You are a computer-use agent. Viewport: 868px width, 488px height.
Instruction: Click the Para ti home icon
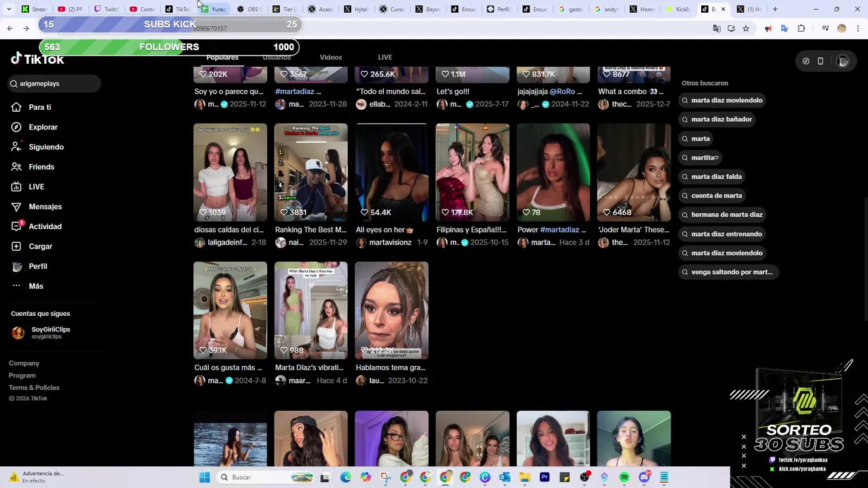click(16, 107)
